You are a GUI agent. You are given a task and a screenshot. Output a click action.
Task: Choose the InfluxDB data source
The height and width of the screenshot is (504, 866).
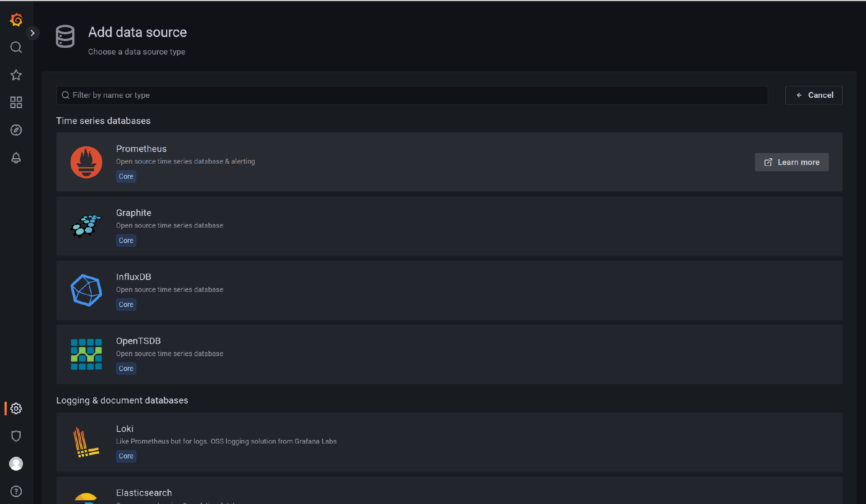[x=449, y=290]
